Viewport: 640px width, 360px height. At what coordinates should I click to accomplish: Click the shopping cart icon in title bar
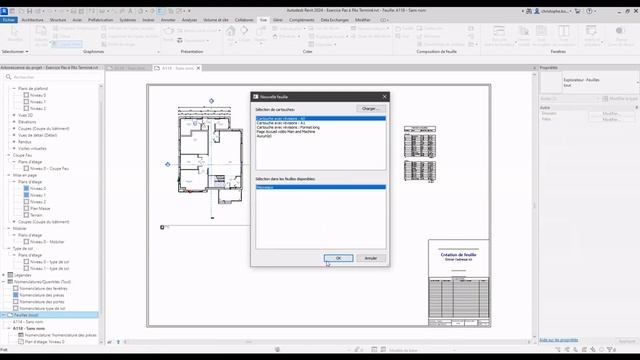coord(578,11)
